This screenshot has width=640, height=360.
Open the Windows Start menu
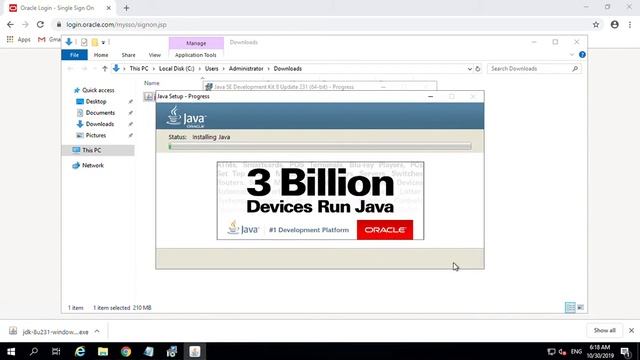coord(11,351)
